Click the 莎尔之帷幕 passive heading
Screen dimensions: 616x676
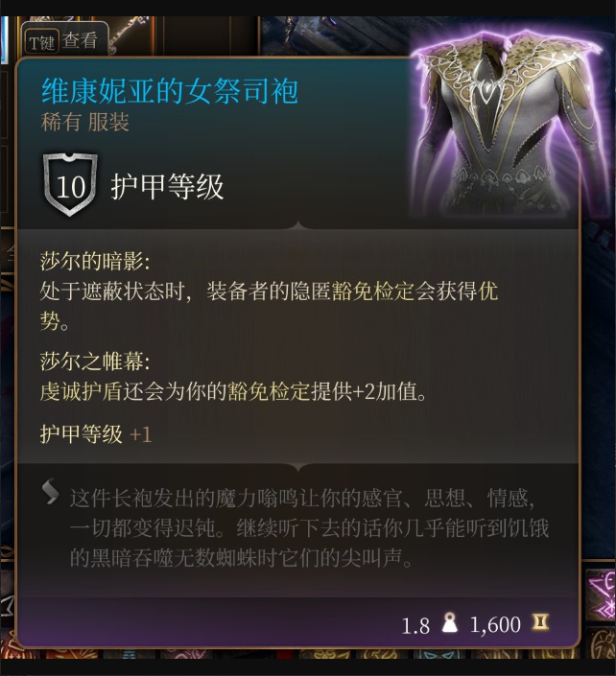(x=95, y=361)
